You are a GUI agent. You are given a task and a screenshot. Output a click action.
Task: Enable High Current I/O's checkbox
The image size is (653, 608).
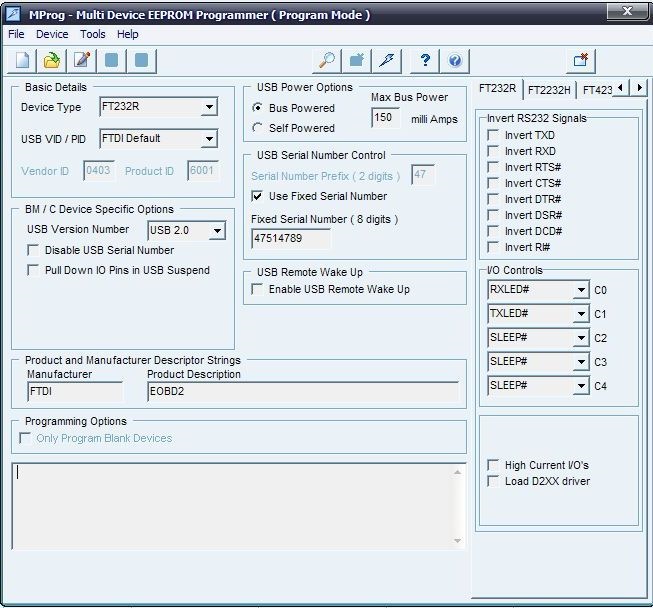(493, 465)
